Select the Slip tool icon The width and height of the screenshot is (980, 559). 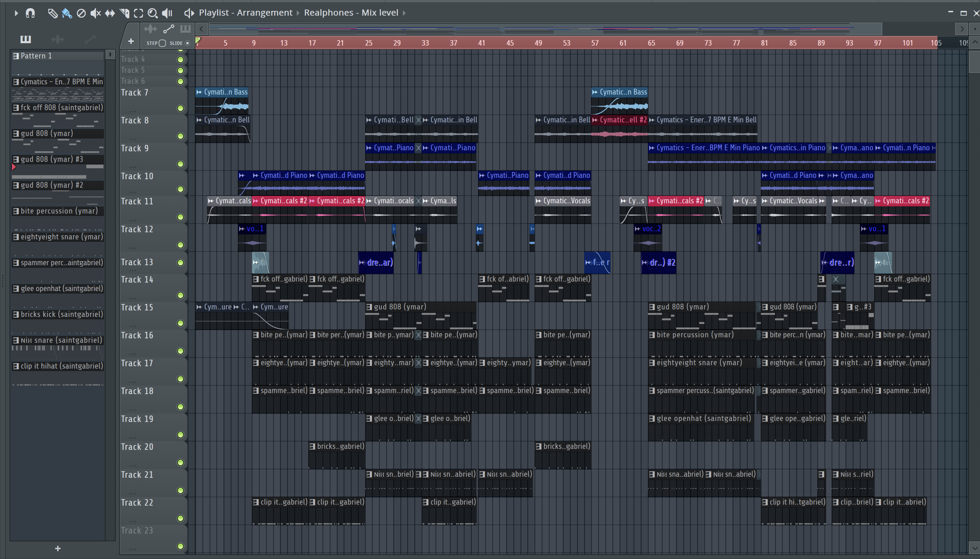110,14
